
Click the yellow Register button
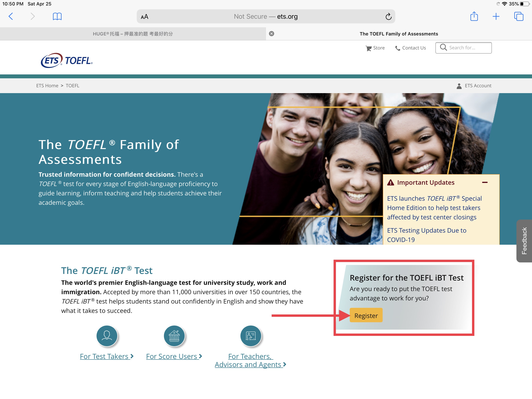tap(366, 315)
